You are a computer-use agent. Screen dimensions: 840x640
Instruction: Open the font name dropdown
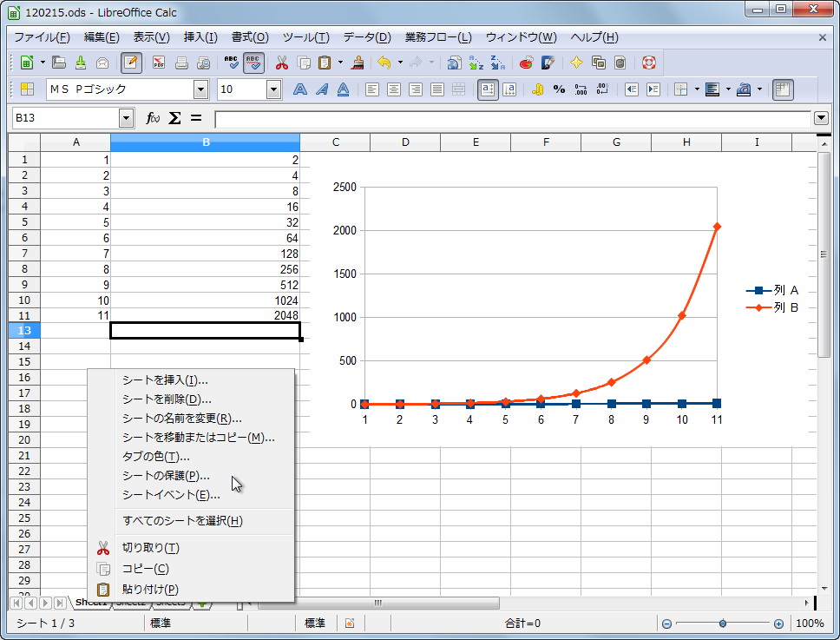tap(201, 89)
